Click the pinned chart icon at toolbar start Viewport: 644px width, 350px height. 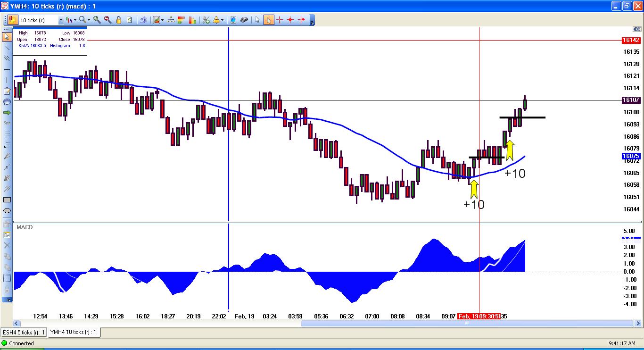12,20
